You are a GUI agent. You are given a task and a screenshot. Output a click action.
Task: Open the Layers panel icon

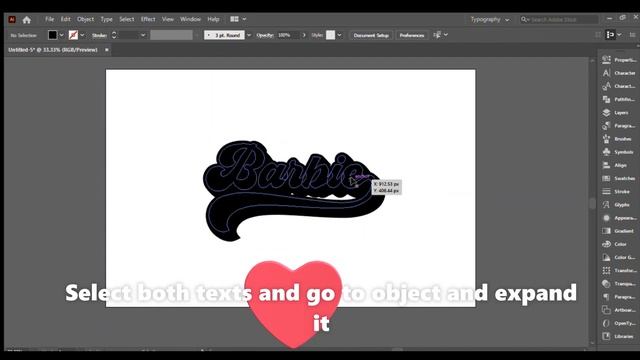tap(607, 113)
